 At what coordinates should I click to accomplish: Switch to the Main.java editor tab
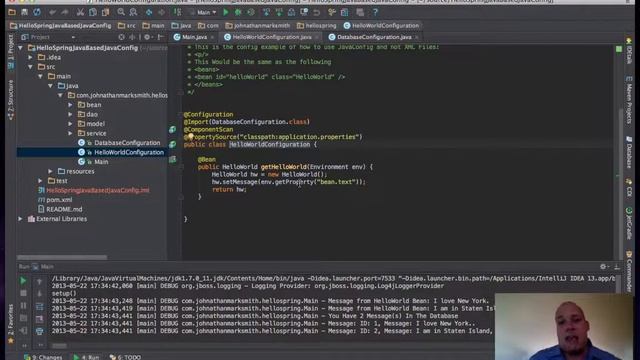pos(194,37)
